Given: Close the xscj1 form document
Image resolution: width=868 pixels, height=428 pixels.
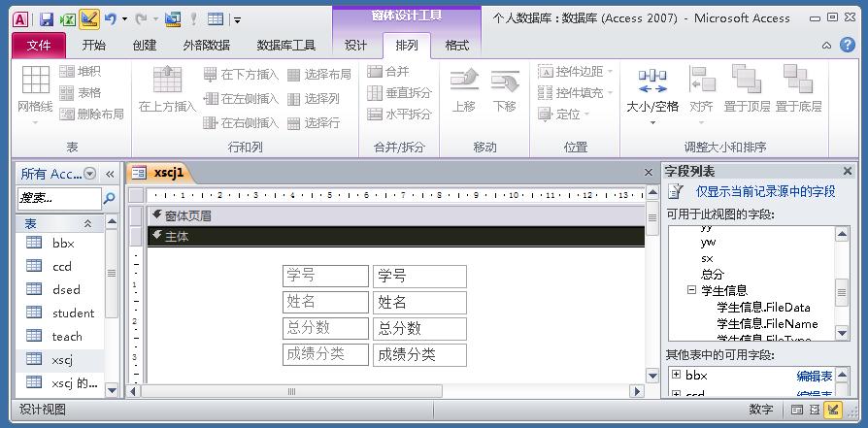Looking at the screenshot, I should [649, 173].
